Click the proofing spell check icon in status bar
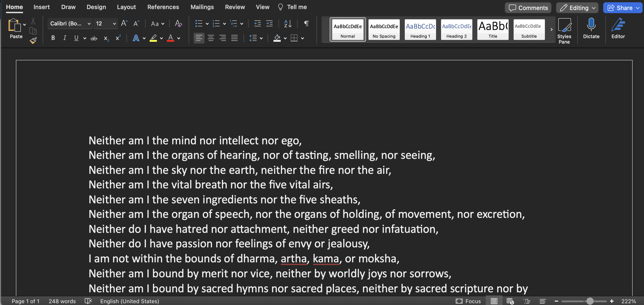644x305 pixels. click(x=88, y=301)
